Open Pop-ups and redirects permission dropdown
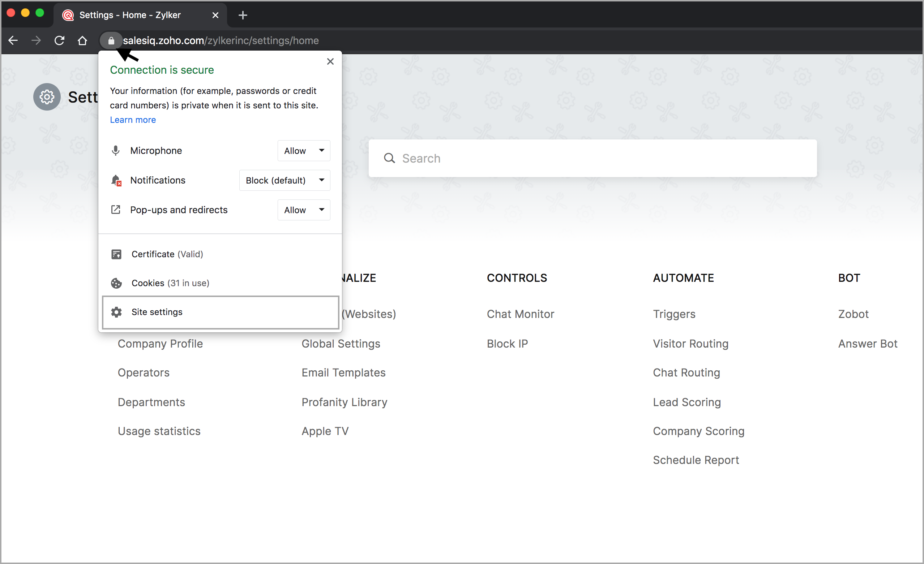 point(303,210)
